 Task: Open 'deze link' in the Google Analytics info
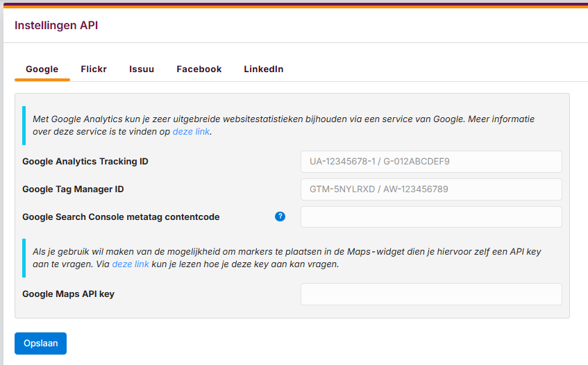[x=191, y=131]
